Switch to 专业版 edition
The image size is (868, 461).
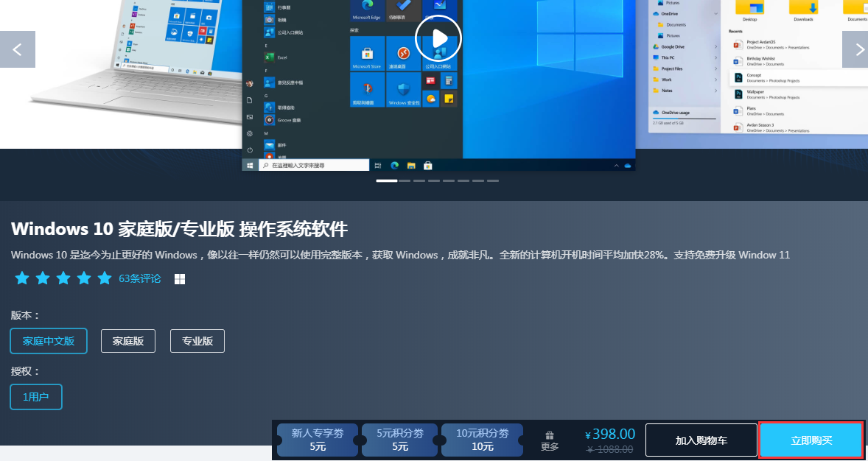197,341
